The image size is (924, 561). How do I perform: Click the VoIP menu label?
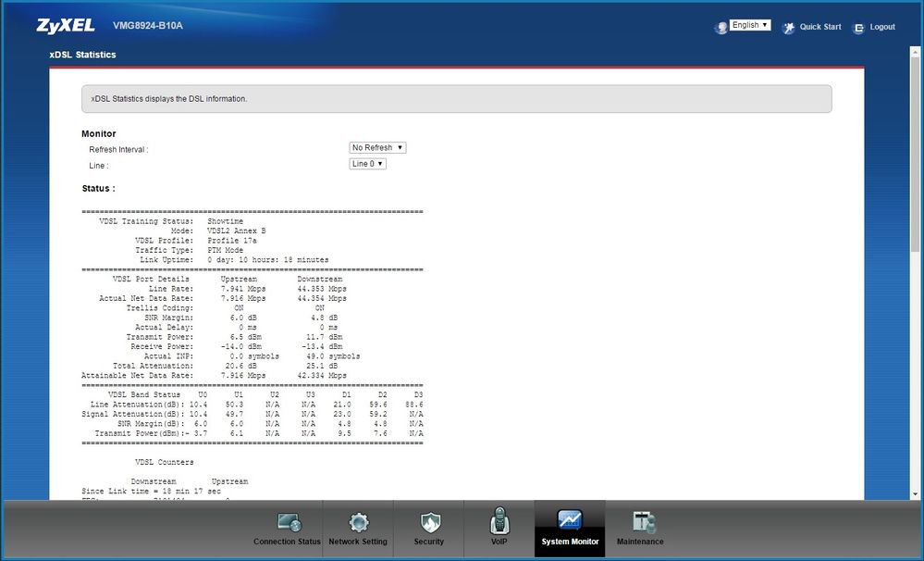[499, 542]
